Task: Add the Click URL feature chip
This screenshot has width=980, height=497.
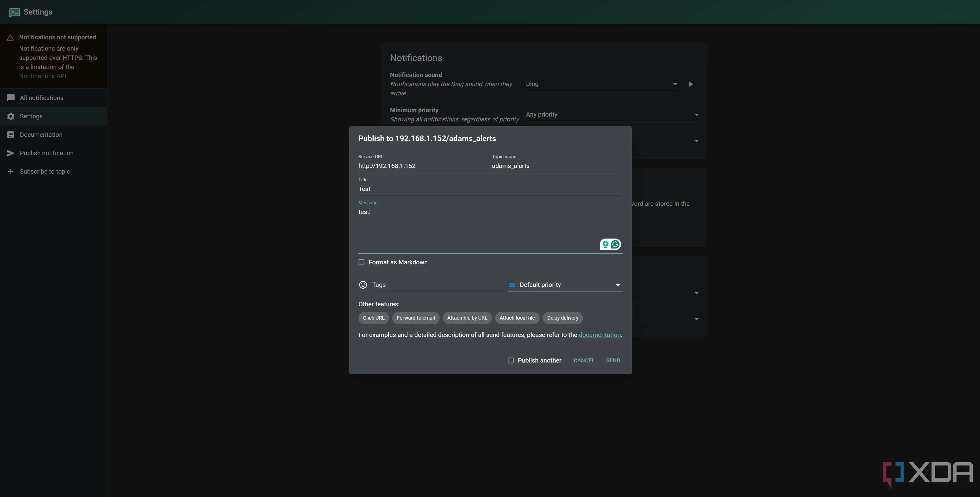Action: (374, 318)
